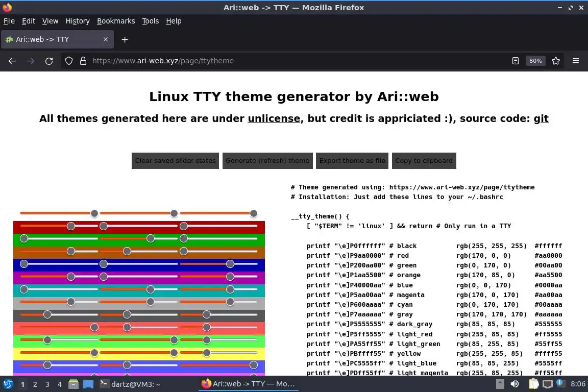Switch to workspace 1

click(x=22, y=384)
